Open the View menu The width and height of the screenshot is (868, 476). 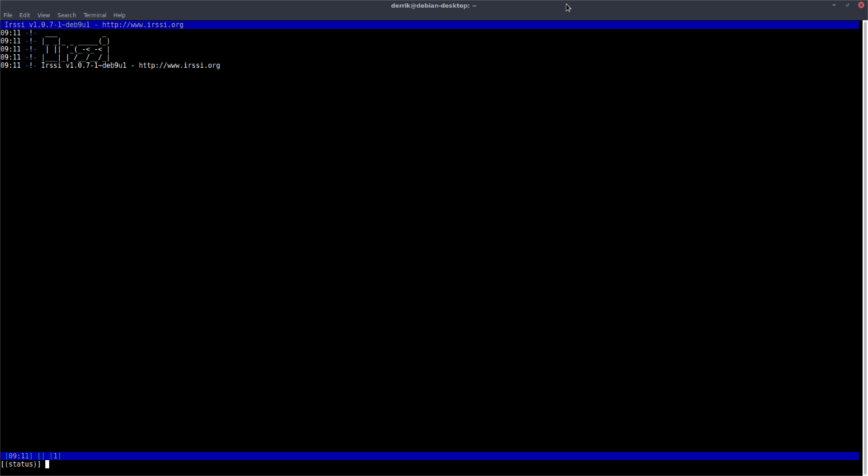[44, 15]
